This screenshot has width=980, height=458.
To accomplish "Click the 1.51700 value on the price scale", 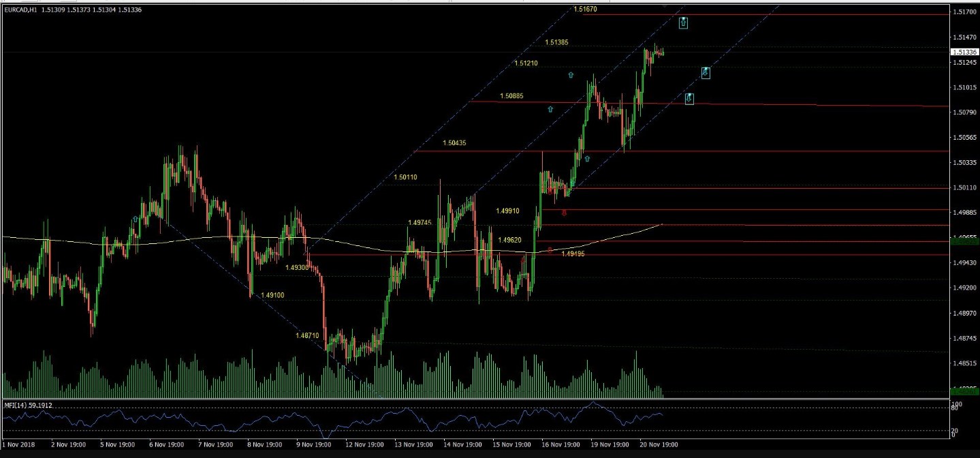I will click(964, 12).
